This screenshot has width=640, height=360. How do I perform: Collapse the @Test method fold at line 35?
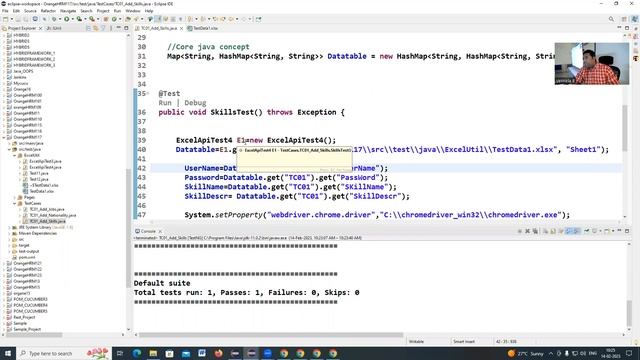(148, 93)
